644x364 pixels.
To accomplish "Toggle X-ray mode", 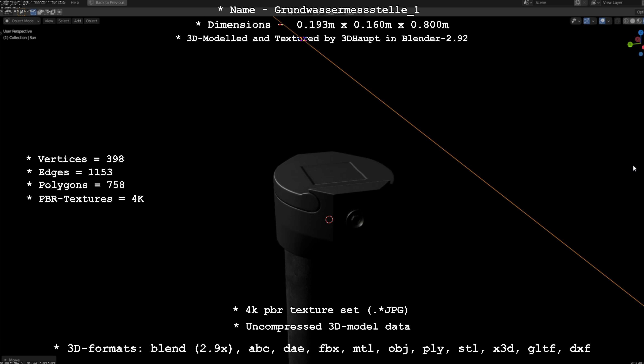I will [617, 21].
